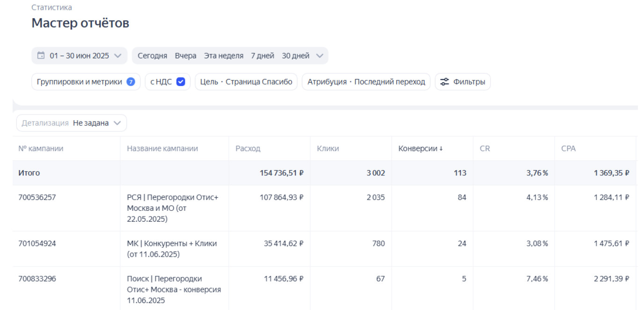Screen dimensions: 644x310
Task: Choose the Эта неделя period
Action: pyautogui.click(x=224, y=56)
